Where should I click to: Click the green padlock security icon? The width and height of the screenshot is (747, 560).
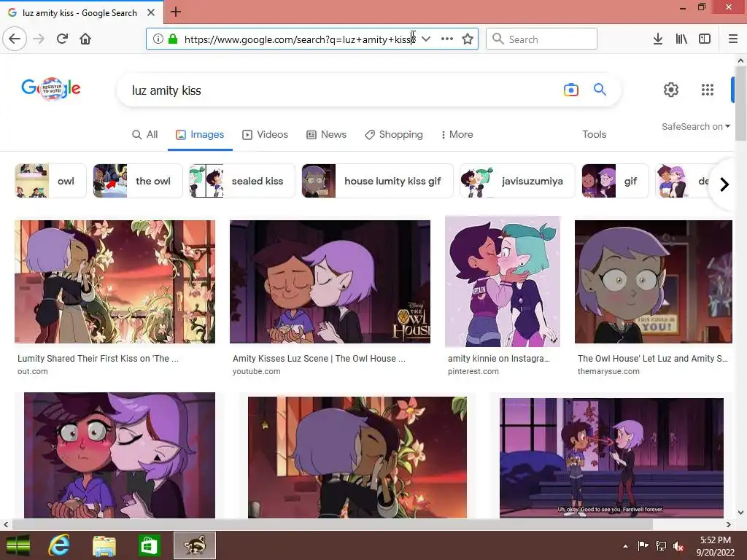pos(173,39)
